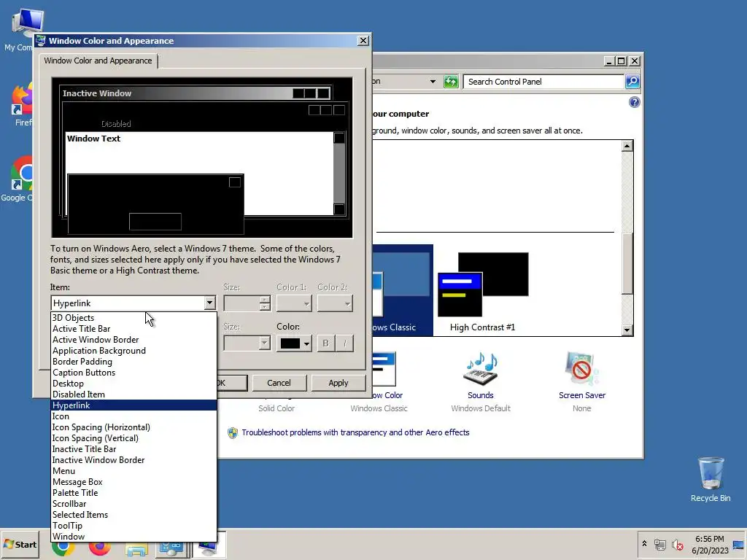Screen dimensions: 747x560
Task: Choose 'Border Padding' in the Item list
Action: (x=133, y=362)
